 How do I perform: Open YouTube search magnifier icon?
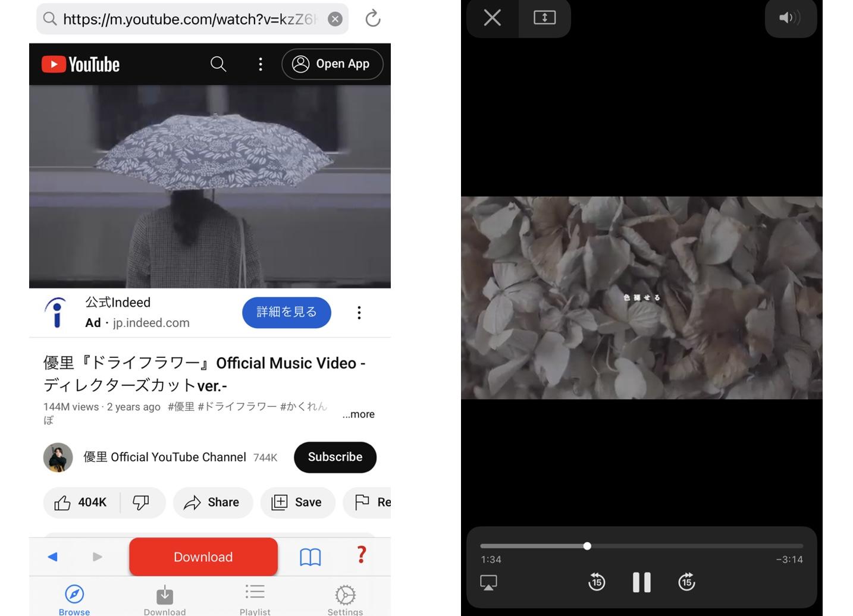pyautogui.click(x=218, y=64)
